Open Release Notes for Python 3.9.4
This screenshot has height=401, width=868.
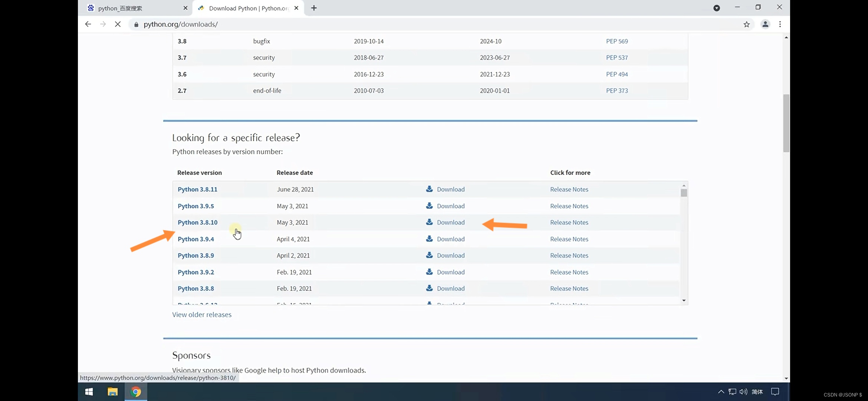tap(569, 239)
